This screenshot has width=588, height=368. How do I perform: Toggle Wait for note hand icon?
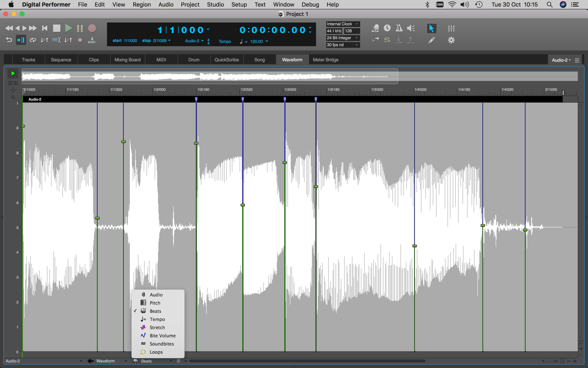375,28
